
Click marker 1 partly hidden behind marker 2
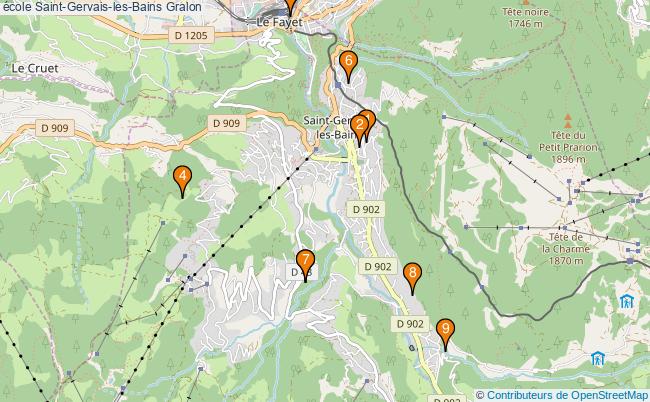pos(371,118)
